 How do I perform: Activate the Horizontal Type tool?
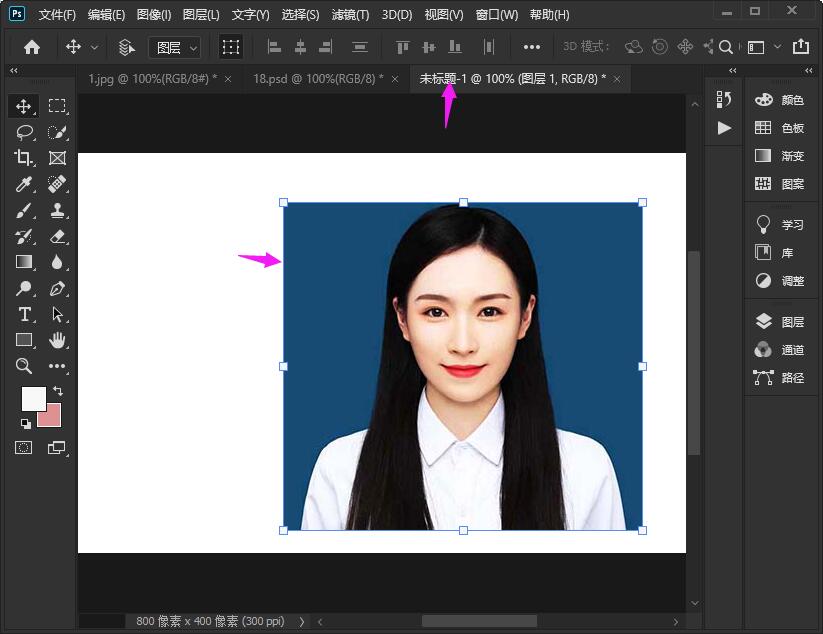coord(24,314)
